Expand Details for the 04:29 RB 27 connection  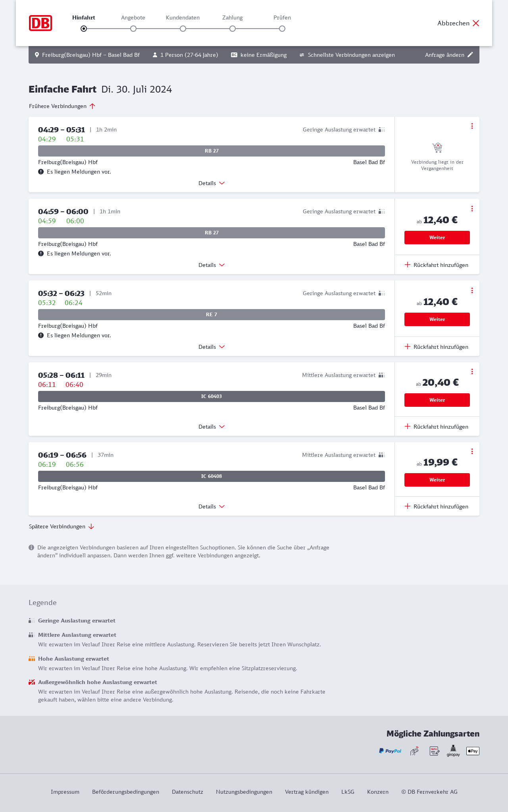tap(212, 183)
